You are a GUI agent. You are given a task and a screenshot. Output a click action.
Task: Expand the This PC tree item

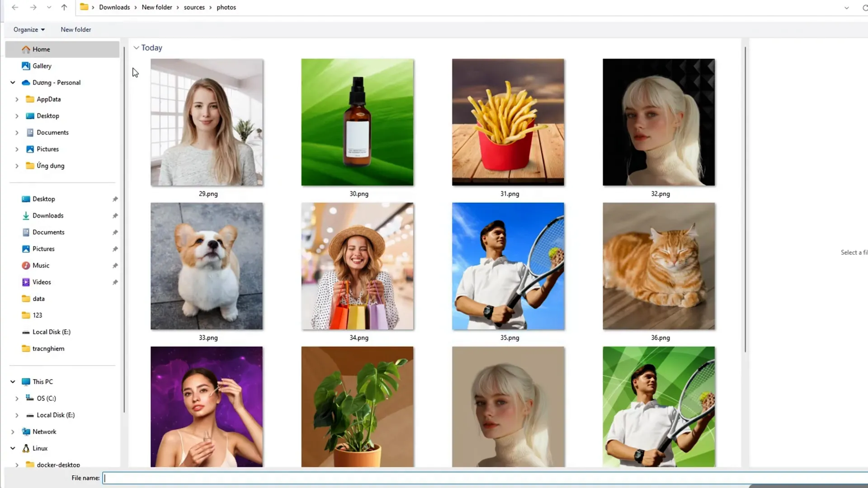(x=13, y=381)
